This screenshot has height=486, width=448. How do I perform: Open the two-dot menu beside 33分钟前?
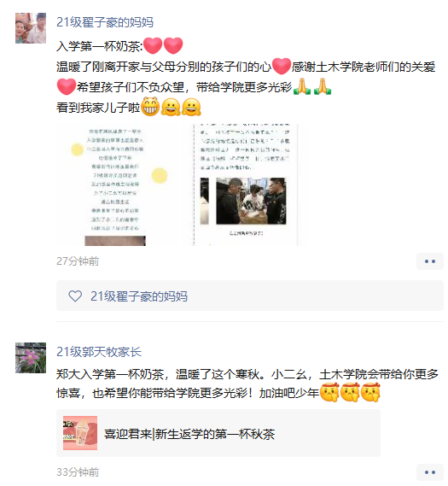pos(430,472)
